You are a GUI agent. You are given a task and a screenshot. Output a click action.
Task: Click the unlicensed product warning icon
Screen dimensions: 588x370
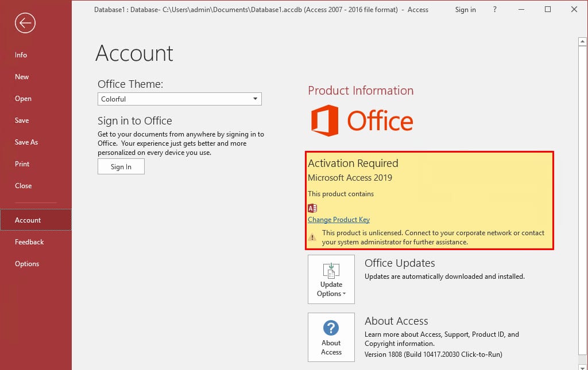(x=312, y=237)
